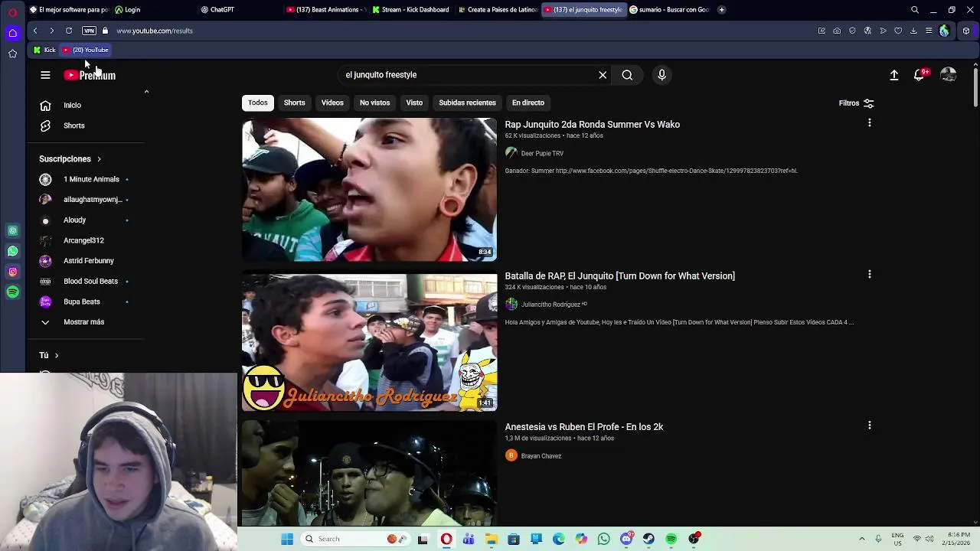Select the Vídeos filter chip
This screenshot has width=980, height=551.
(x=332, y=103)
